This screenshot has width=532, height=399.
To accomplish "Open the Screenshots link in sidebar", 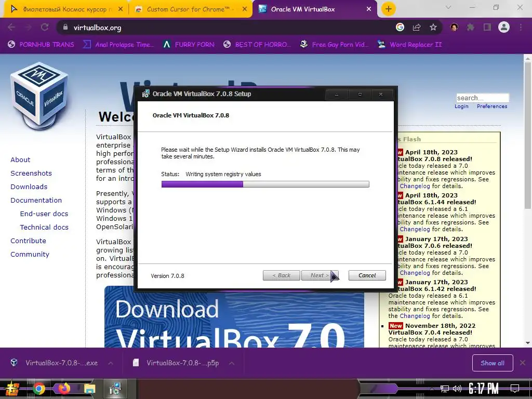I will pyautogui.click(x=31, y=174).
